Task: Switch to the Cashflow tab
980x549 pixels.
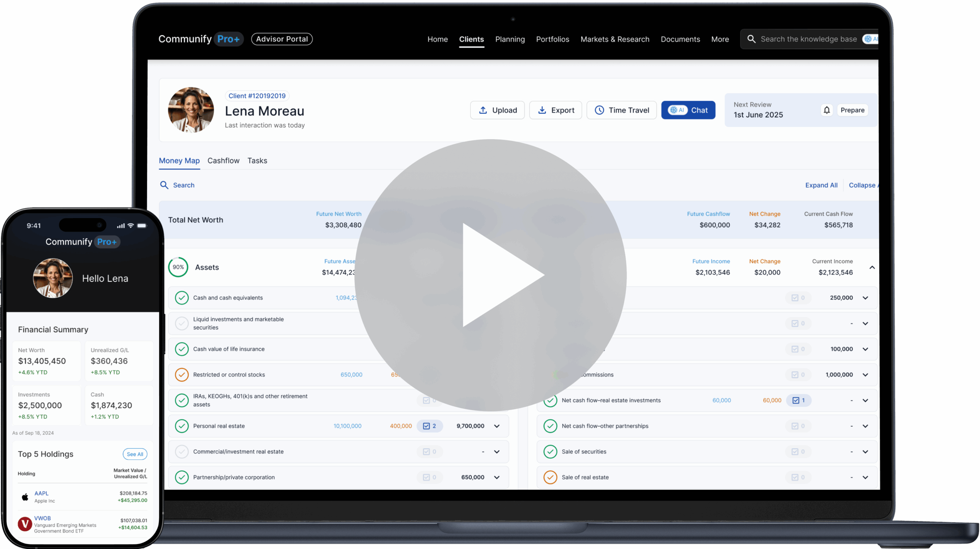Action: pyautogui.click(x=223, y=161)
